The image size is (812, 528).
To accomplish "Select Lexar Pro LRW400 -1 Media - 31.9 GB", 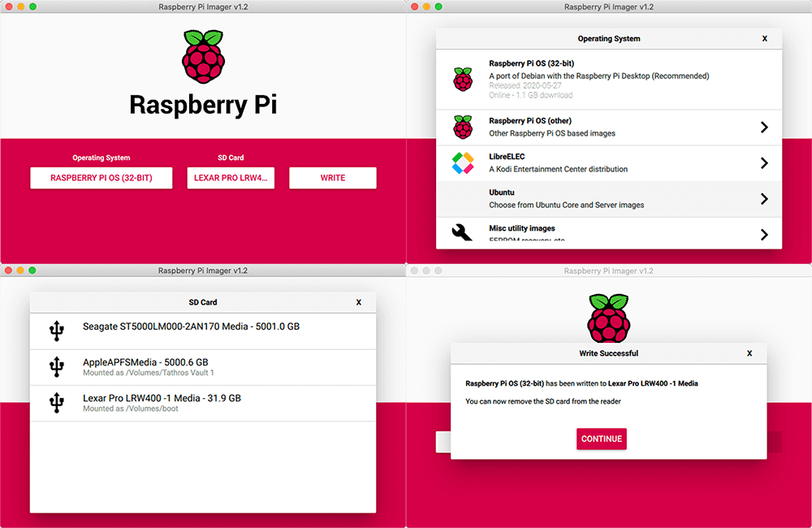I will click(203, 403).
